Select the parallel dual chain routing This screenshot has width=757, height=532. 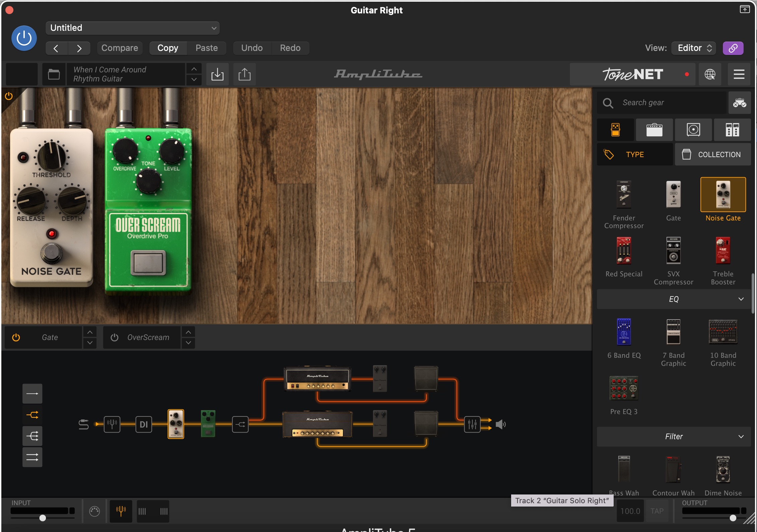(32, 457)
